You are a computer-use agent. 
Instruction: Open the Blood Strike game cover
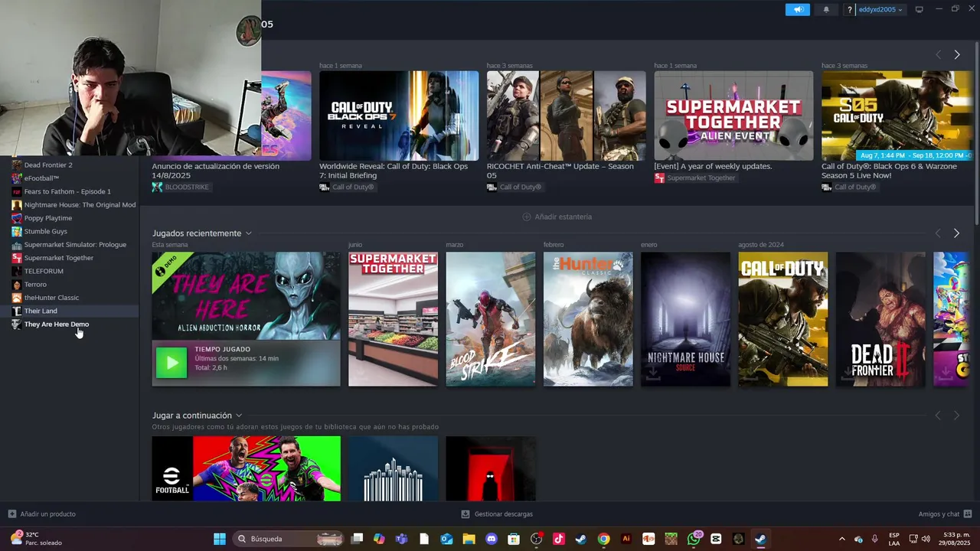[x=491, y=319]
